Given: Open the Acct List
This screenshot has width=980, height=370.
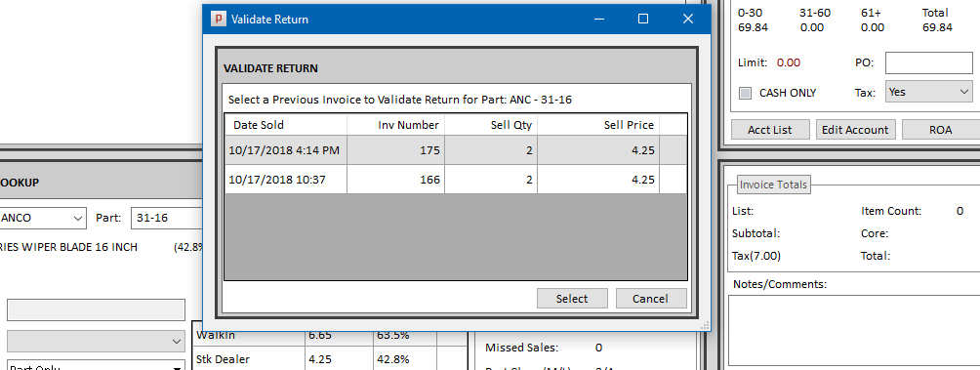Looking at the screenshot, I should pyautogui.click(x=770, y=130).
